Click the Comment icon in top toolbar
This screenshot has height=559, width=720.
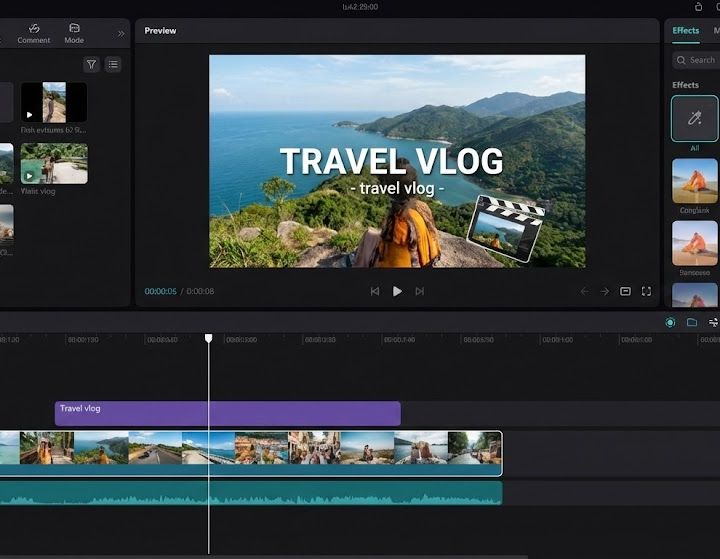(x=34, y=34)
